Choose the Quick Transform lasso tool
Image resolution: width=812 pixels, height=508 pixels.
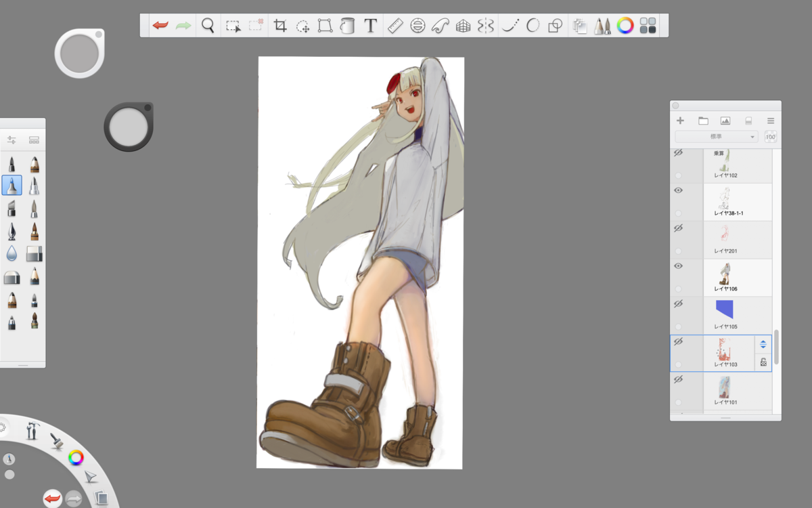tap(302, 26)
